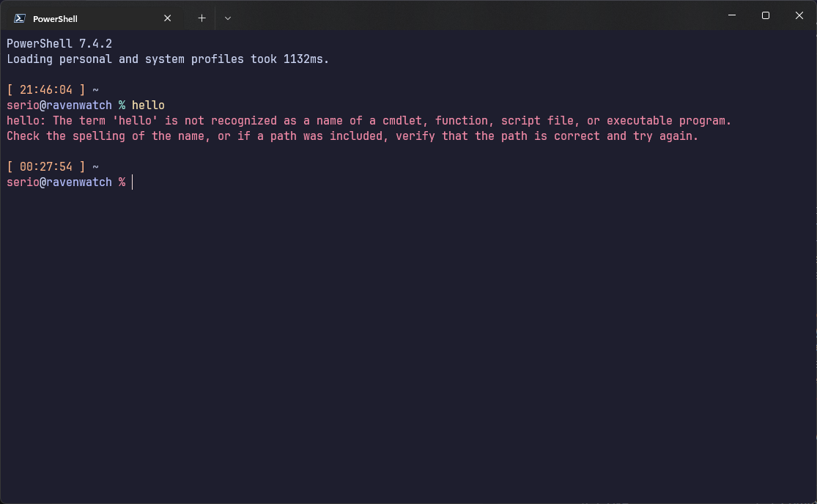Viewport: 817px width, 504px height.
Task: Expand the new tab profile dropdown chevron
Action: [x=228, y=18]
